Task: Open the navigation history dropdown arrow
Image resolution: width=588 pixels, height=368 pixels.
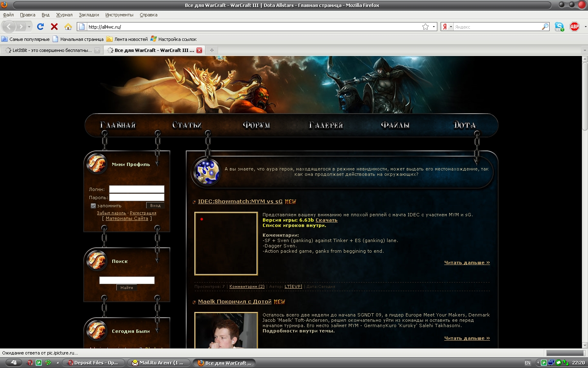Action: click(29, 27)
